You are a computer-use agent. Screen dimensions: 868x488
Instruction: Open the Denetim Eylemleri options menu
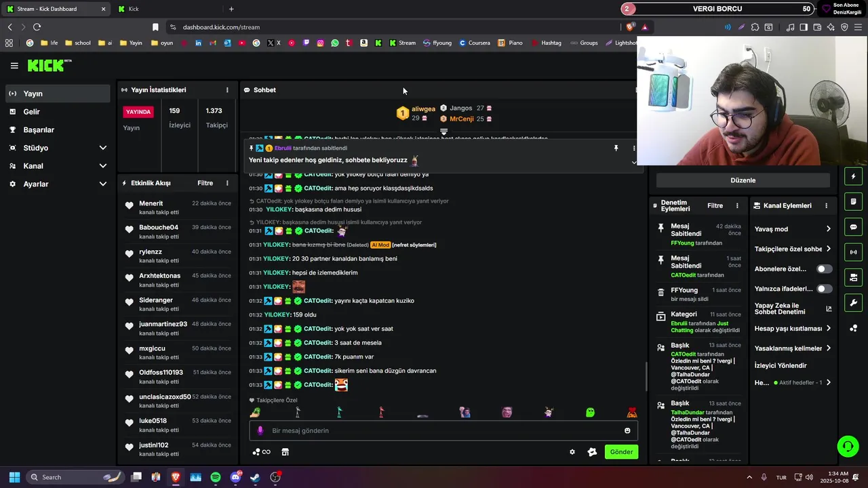pyautogui.click(x=737, y=205)
